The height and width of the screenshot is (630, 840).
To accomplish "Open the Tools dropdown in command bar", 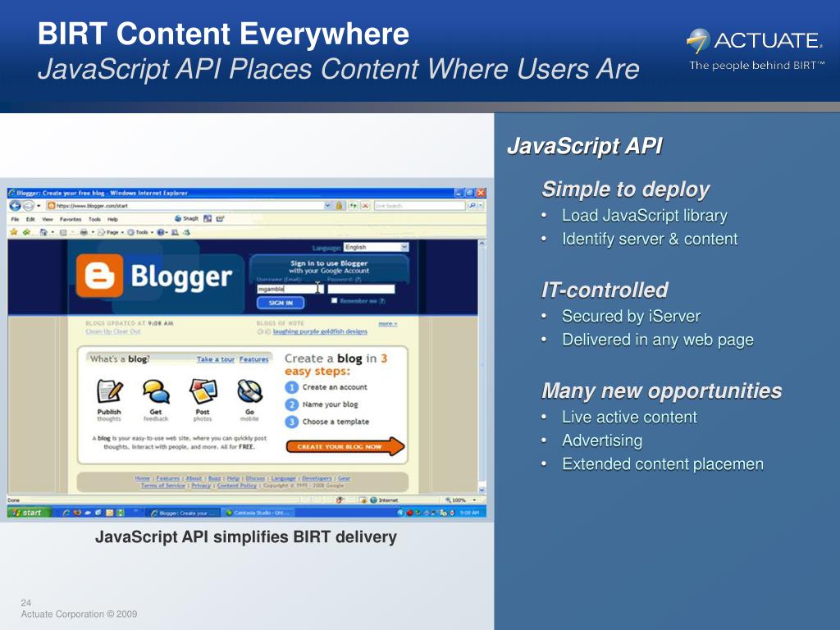I will coord(140,232).
